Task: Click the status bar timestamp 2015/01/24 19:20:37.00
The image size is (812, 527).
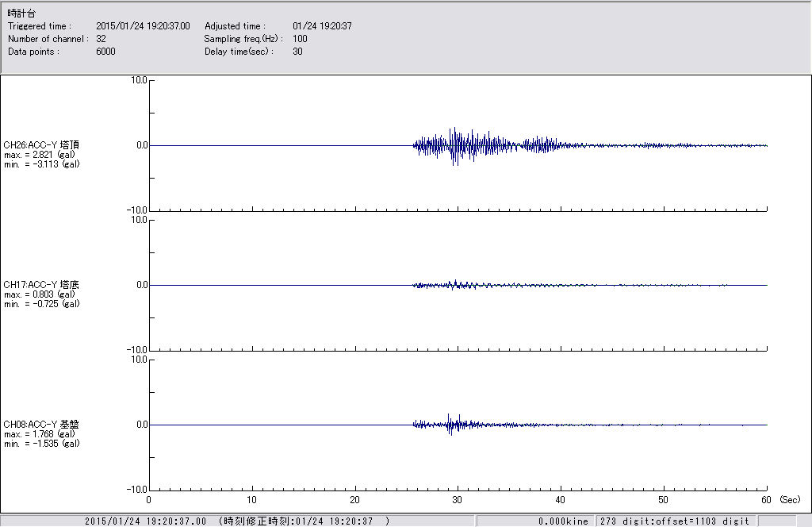Action: (145, 521)
